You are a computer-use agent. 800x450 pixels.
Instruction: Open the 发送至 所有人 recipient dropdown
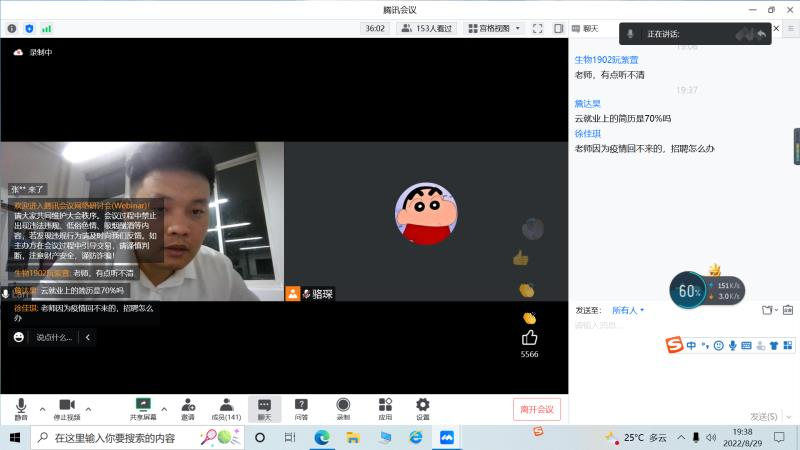click(x=628, y=310)
